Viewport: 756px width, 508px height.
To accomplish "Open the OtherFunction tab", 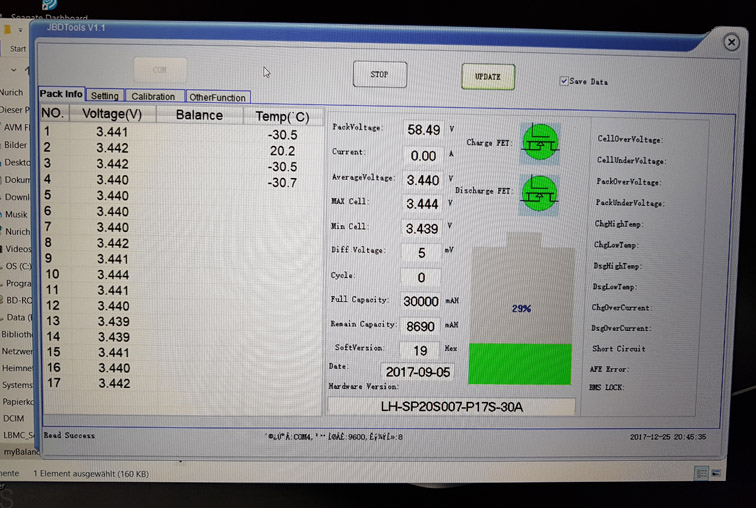I will pyautogui.click(x=217, y=97).
